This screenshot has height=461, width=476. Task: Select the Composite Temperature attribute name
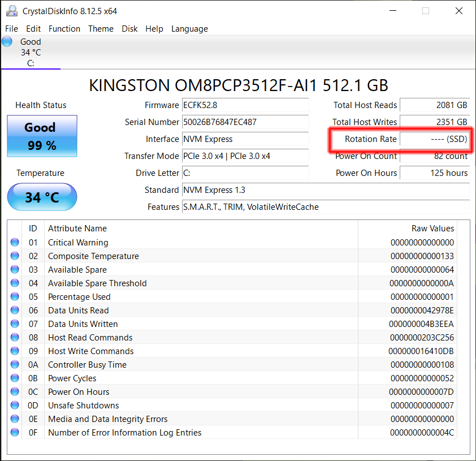point(93,256)
